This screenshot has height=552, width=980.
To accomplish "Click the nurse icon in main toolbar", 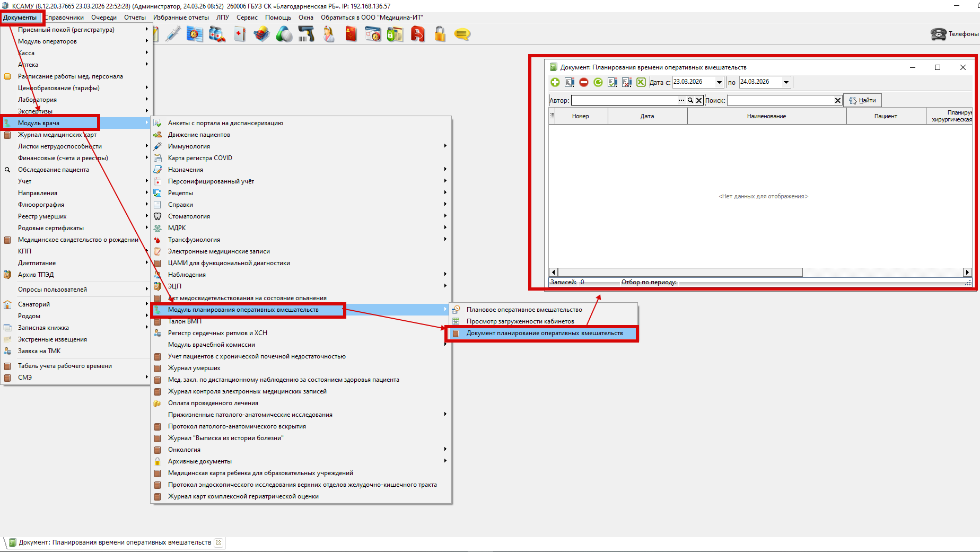I will pyautogui.click(x=329, y=34).
